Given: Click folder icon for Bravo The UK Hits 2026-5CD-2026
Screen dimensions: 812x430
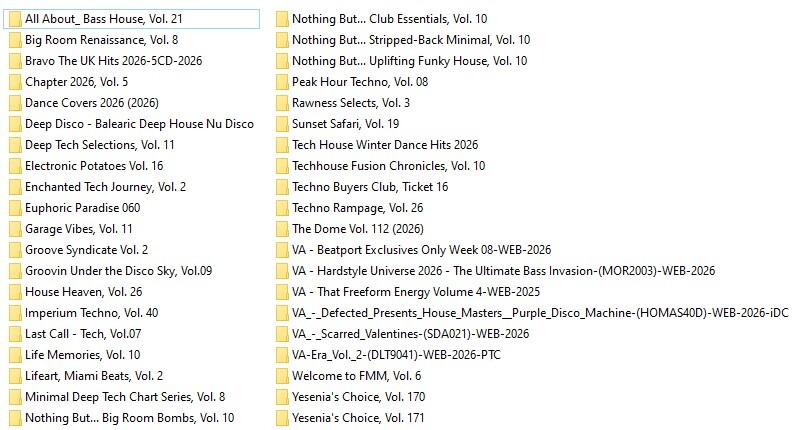Looking at the screenshot, I should [x=15, y=61].
